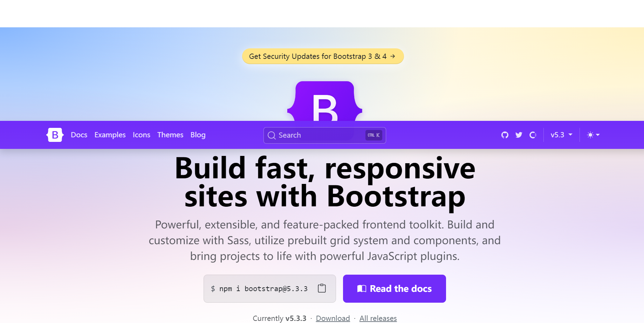Viewport: 644px width, 323px height.
Task: Click the 'Currently v5.3.3' text
Action: click(280, 318)
